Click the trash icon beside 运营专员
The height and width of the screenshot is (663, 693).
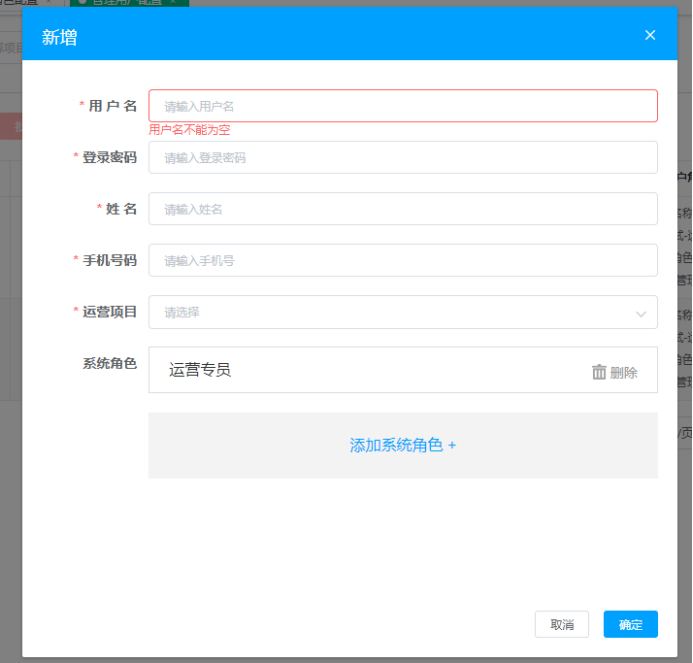pyautogui.click(x=599, y=372)
